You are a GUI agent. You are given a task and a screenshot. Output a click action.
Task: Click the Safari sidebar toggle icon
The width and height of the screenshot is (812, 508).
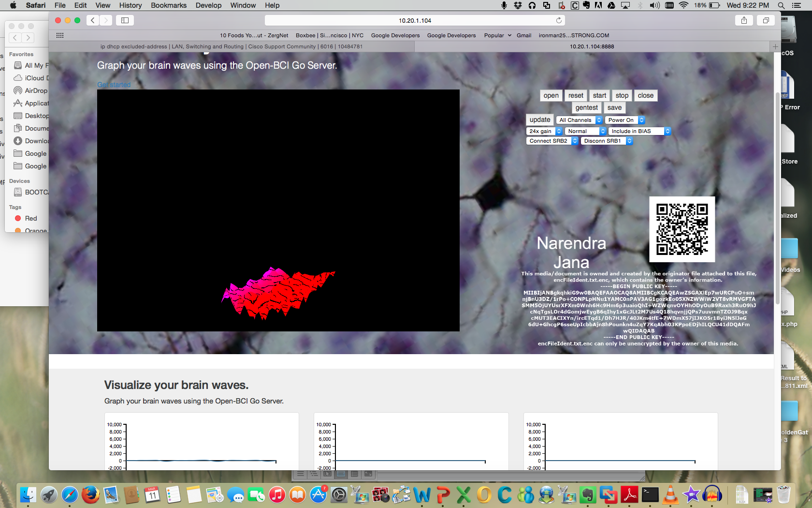[x=125, y=20]
